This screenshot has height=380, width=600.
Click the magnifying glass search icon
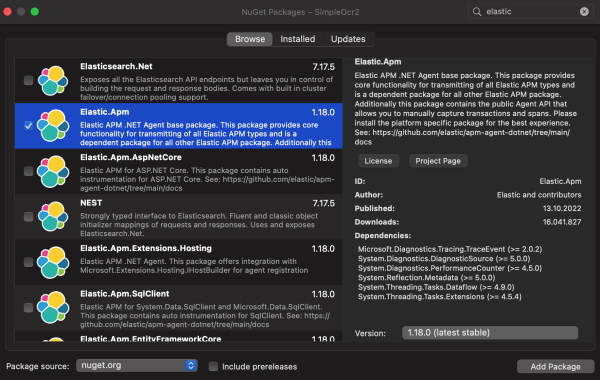tap(477, 12)
